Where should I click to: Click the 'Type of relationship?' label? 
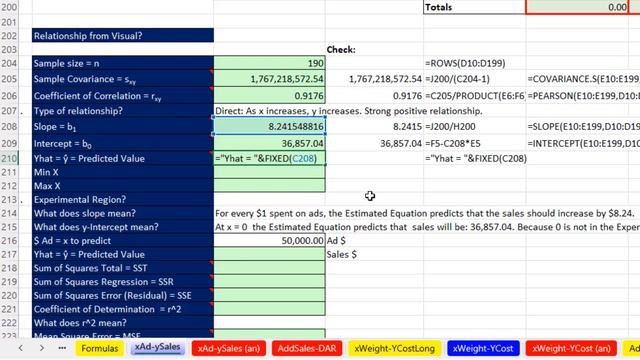pos(78,111)
